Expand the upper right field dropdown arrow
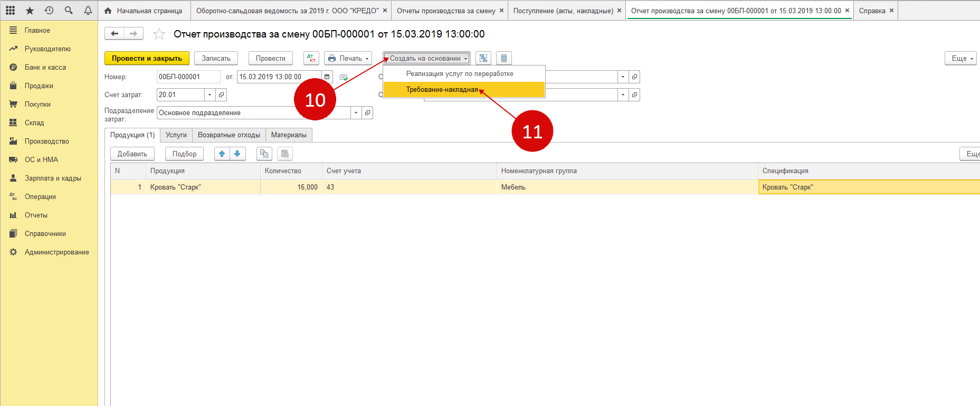980x406 pixels. tap(623, 77)
